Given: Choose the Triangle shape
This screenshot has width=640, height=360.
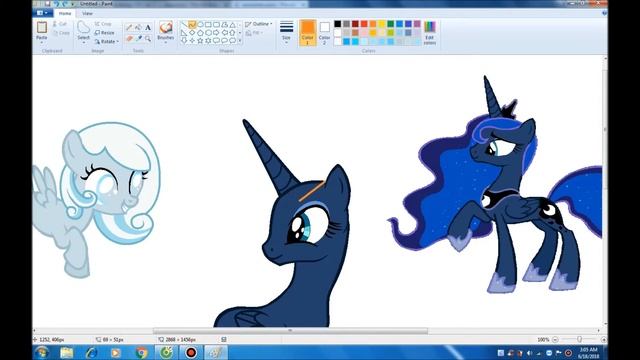Looking at the screenshot, I should pos(232,24).
